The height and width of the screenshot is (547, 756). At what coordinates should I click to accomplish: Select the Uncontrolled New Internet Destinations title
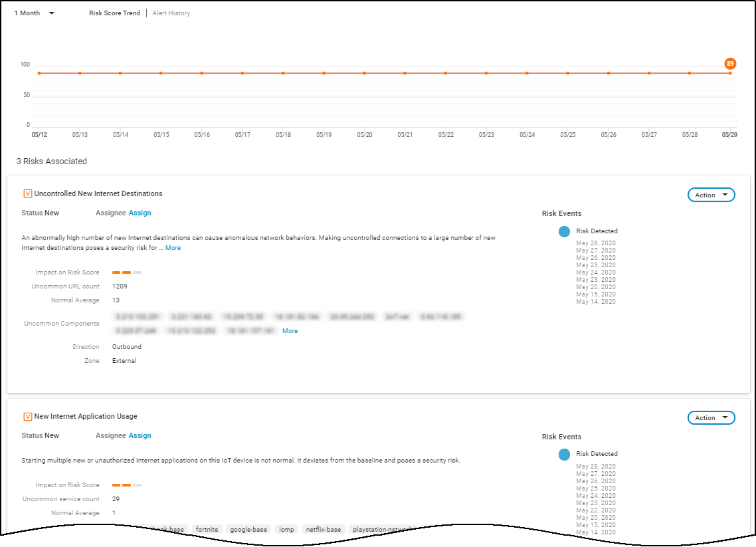pos(98,193)
